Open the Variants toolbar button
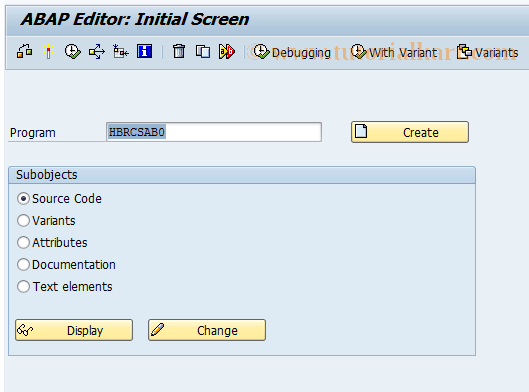The height and width of the screenshot is (392, 529). coord(488,52)
